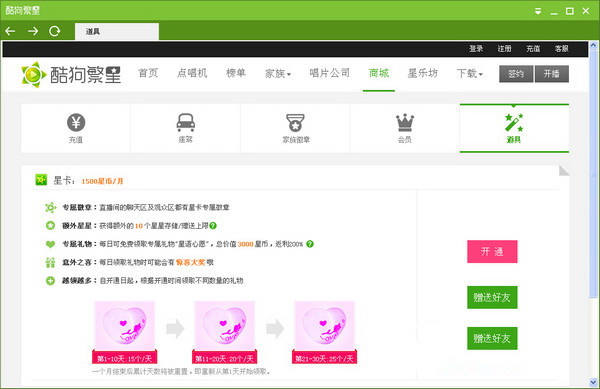
Task: Click the 登录 link
Action: [476, 49]
